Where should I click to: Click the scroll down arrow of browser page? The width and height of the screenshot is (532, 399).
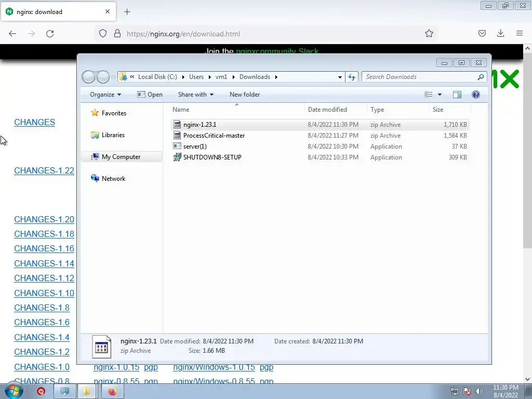pyautogui.click(x=527, y=379)
